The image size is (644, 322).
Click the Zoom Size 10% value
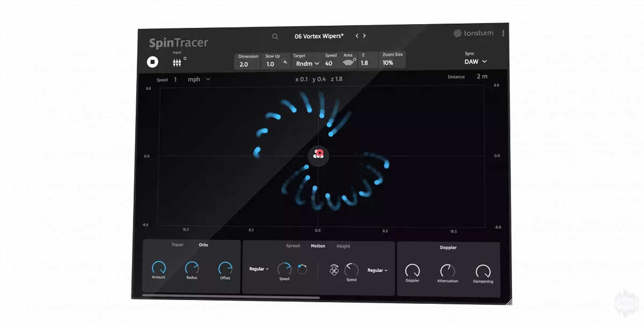[x=388, y=63]
